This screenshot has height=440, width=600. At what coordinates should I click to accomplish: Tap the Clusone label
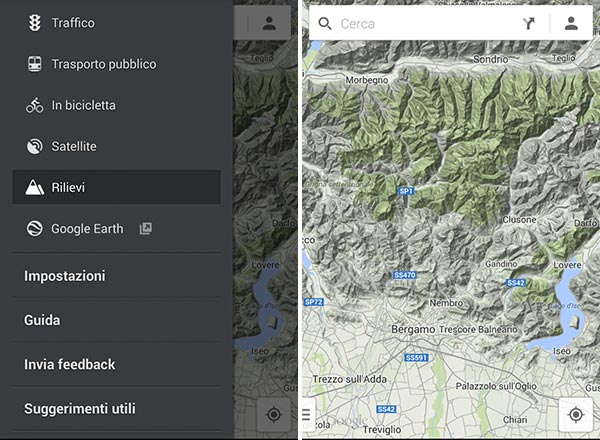coord(519,220)
